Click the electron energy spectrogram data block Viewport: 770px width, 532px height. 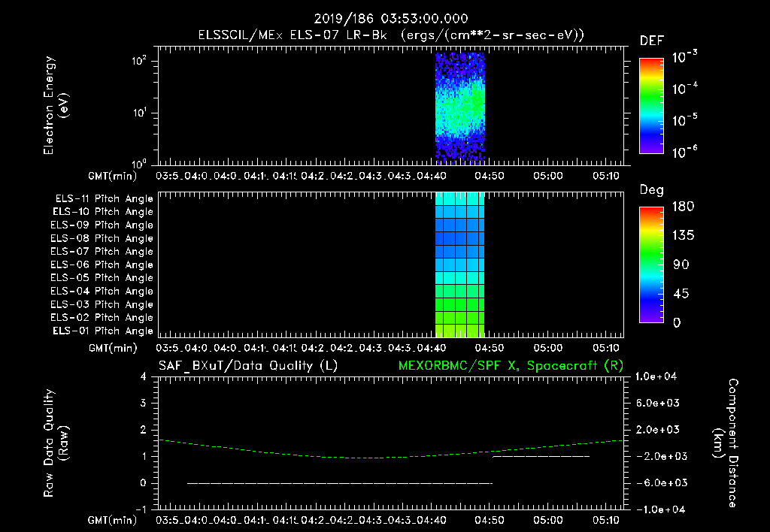[x=460, y=108]
